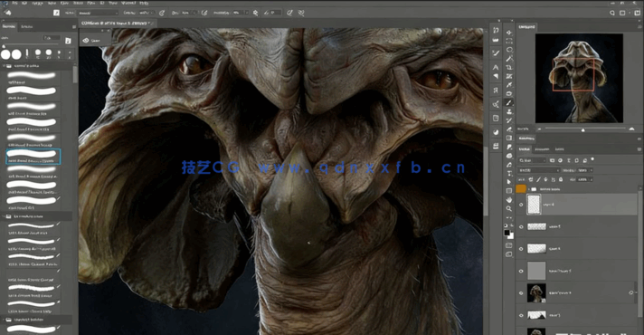
Task: Select the Eraser tool
Action: 509,129
